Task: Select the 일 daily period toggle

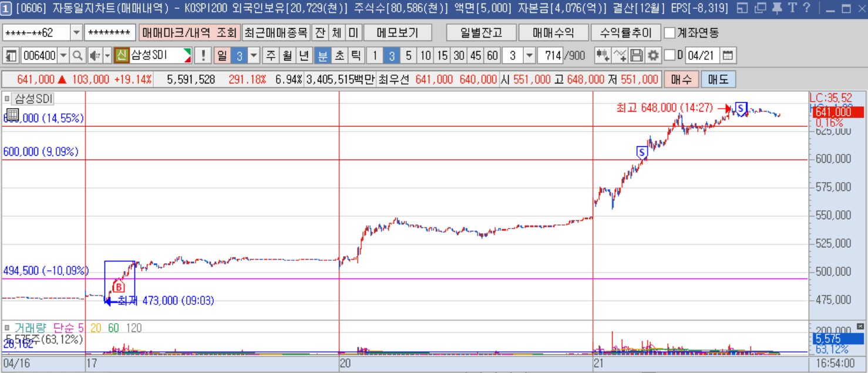Action: click(x=222, y=56)
